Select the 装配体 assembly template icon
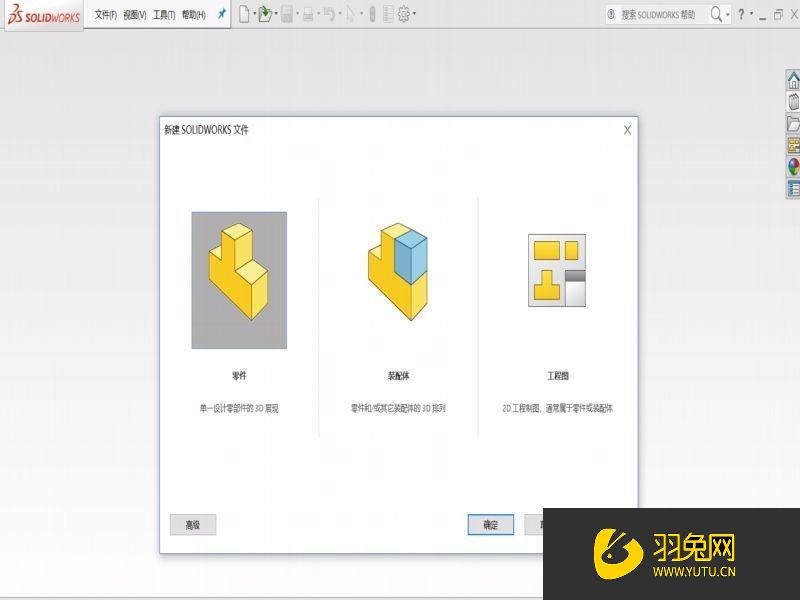 (398, 271)
